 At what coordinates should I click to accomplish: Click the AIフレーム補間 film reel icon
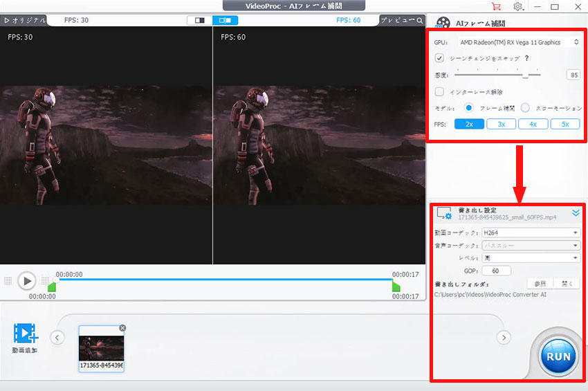[443, 23]
